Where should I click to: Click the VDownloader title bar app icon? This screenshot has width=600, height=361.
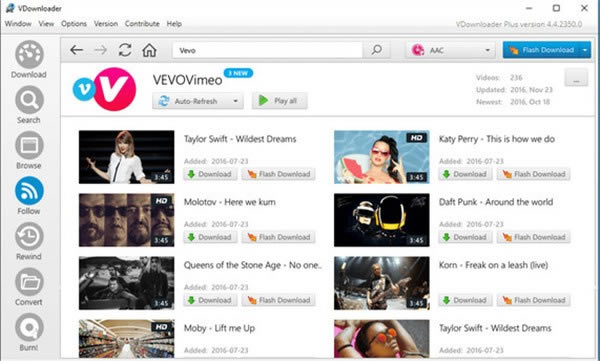coord(10,8)
